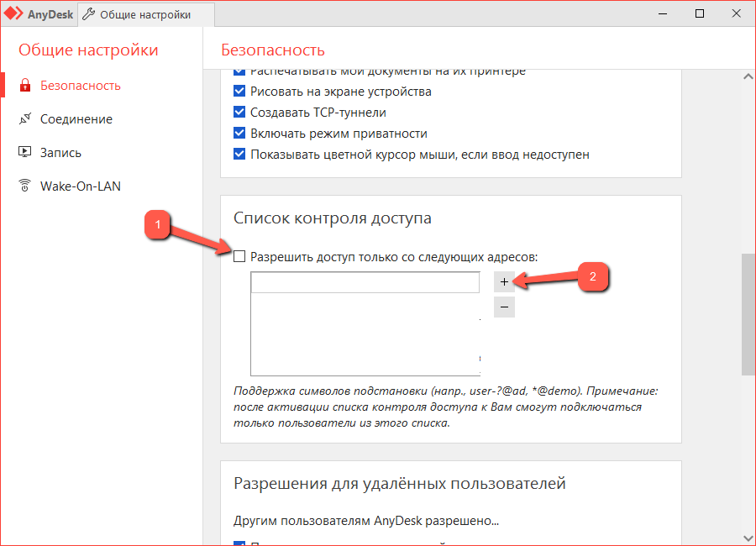The width and height of the screenshot is (756, 546).
Task: Click the Разрешения для удалённых пользователей heading
Action: coord(399,483)
